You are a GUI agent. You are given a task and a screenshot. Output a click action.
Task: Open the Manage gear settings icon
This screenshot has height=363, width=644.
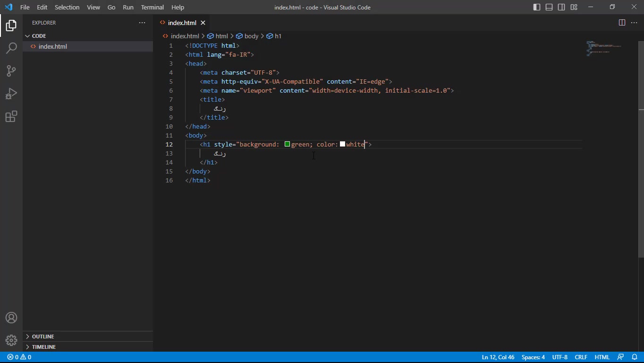(x=11, y=340)
